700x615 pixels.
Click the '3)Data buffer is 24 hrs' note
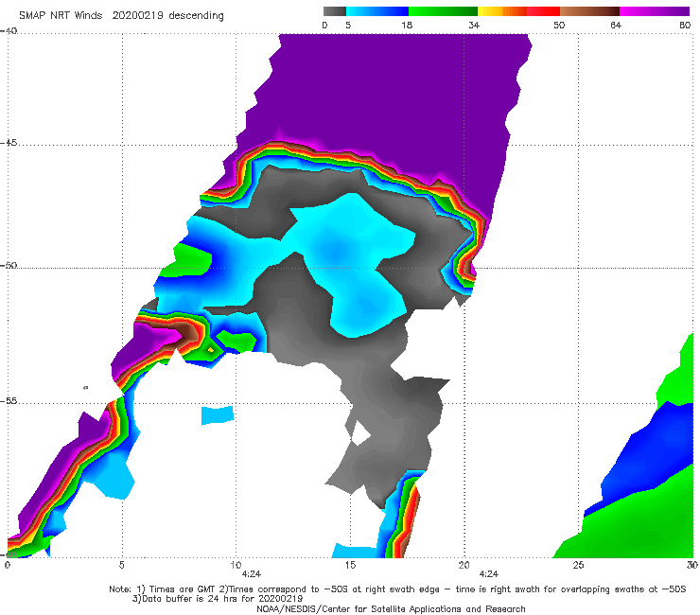[x=218, y=599]
